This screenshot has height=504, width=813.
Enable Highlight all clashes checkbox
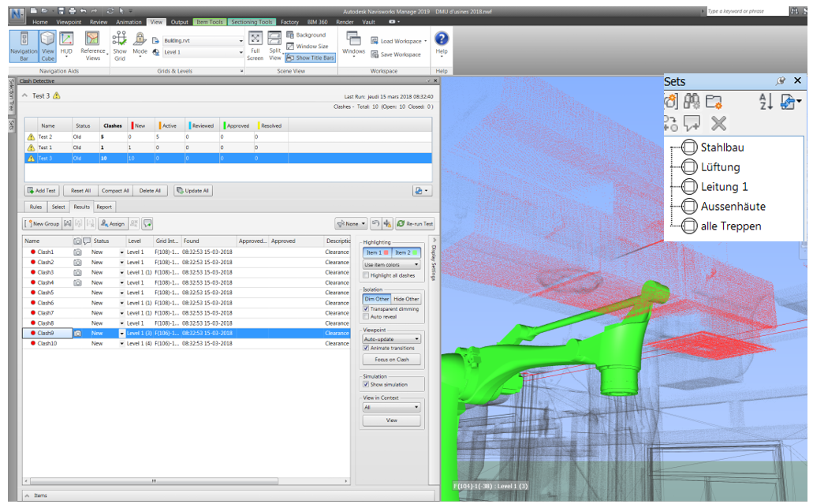367,274
